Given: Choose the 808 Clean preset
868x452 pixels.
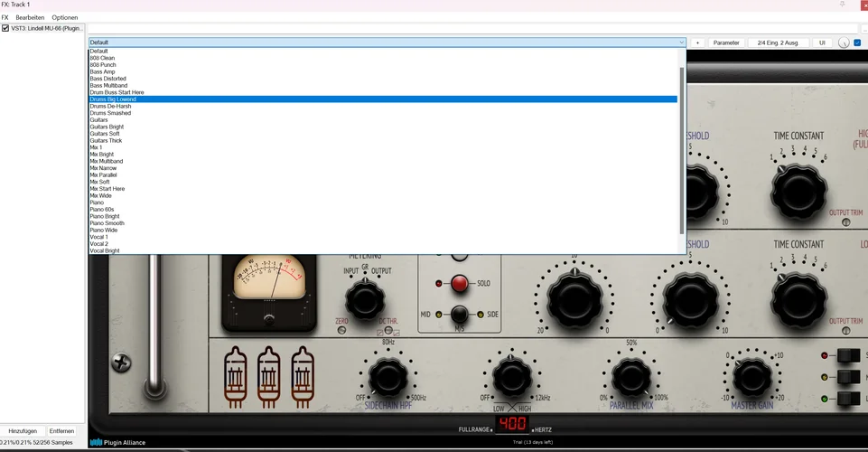Looking at the screenshot, I should [x=383, y=58].
